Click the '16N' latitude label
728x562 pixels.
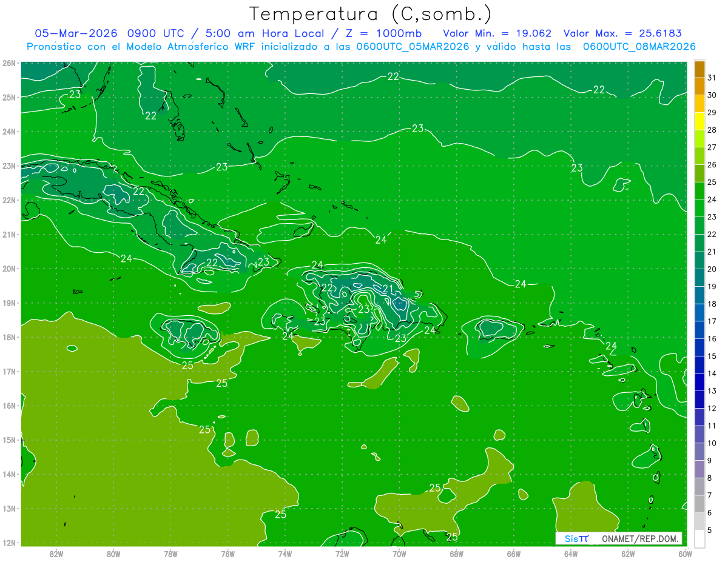8,406
